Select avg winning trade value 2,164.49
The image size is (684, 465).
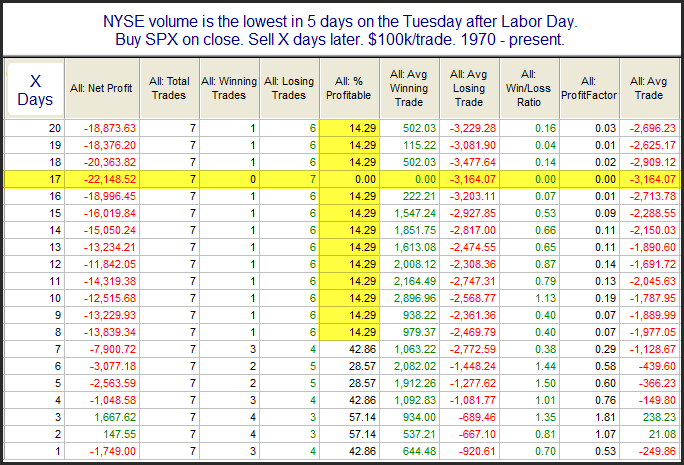(x=415, y=281)
